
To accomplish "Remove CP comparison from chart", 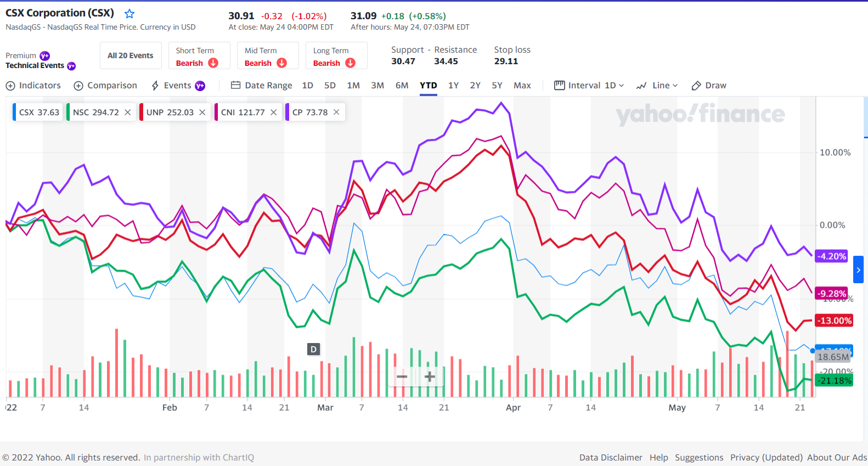I will coord(336,112).
